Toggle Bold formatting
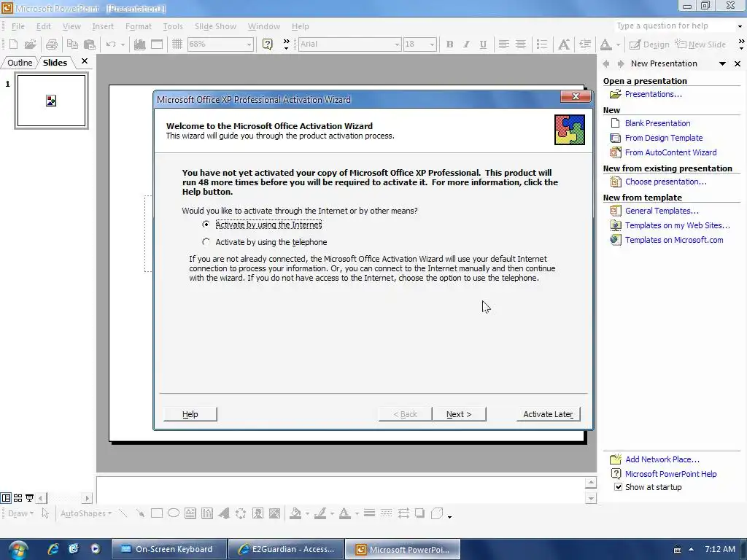This screenshot has width=747, height=560. click(449, 44)
